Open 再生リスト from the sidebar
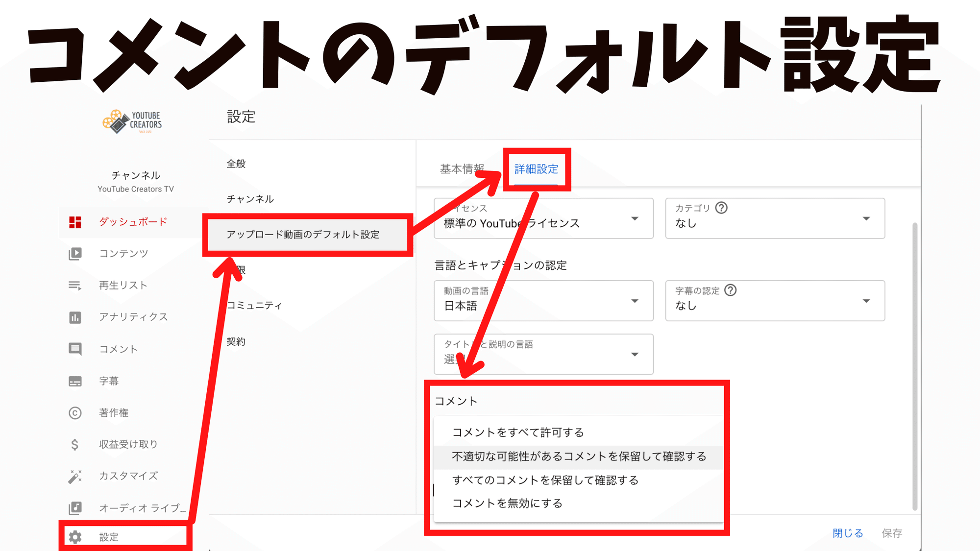Image resolution: width=980 pixels, height=551 pixels. (x=74, y=285)
